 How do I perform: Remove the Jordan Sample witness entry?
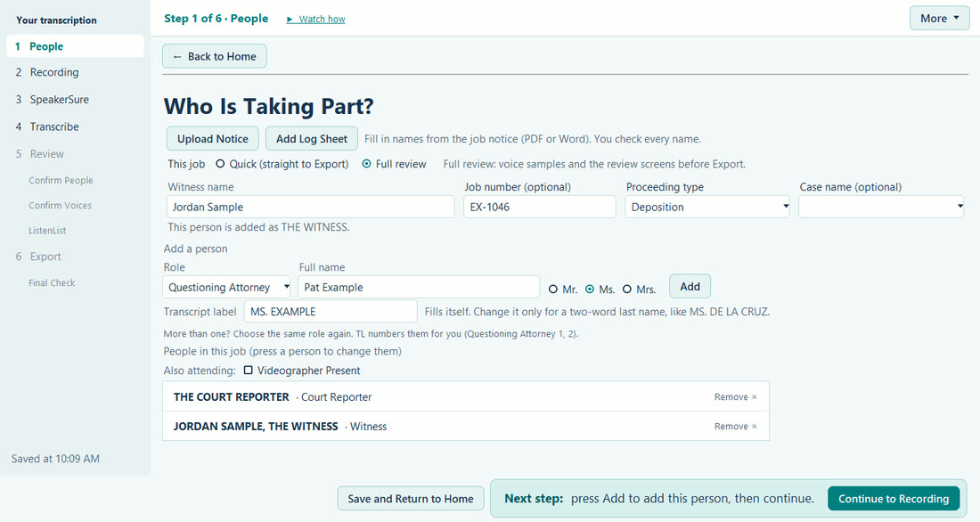point(736,427)
